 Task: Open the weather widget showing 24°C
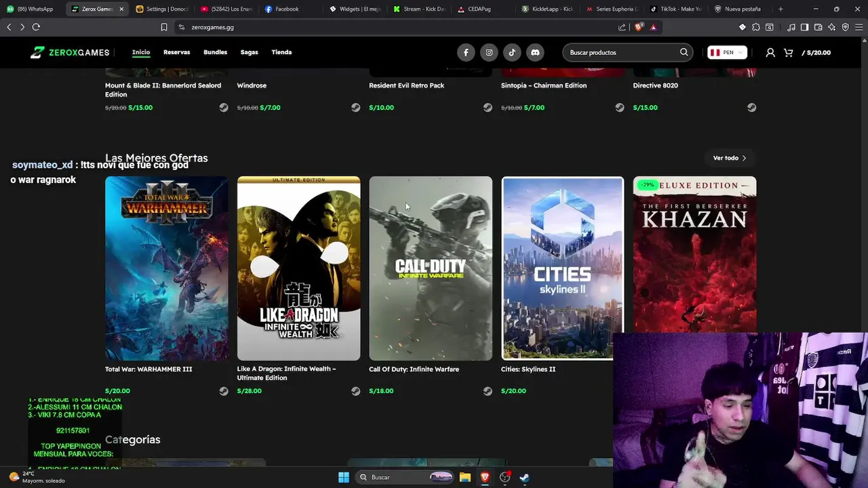pyautogui.click(x=37, y=477)
